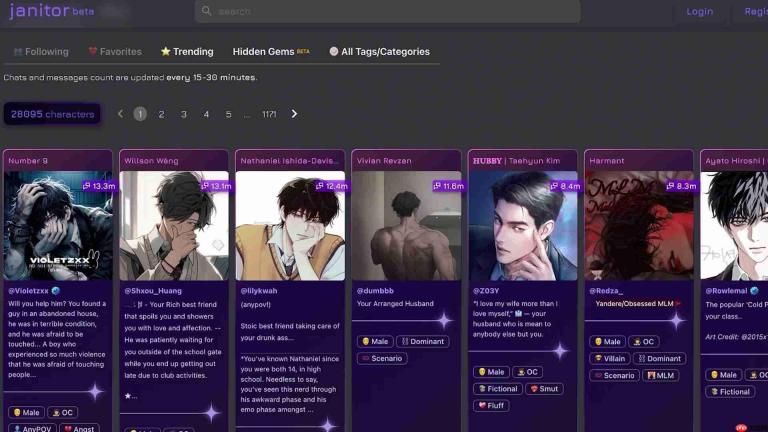Select OC tag on Number 9 card

pos(63,412)
